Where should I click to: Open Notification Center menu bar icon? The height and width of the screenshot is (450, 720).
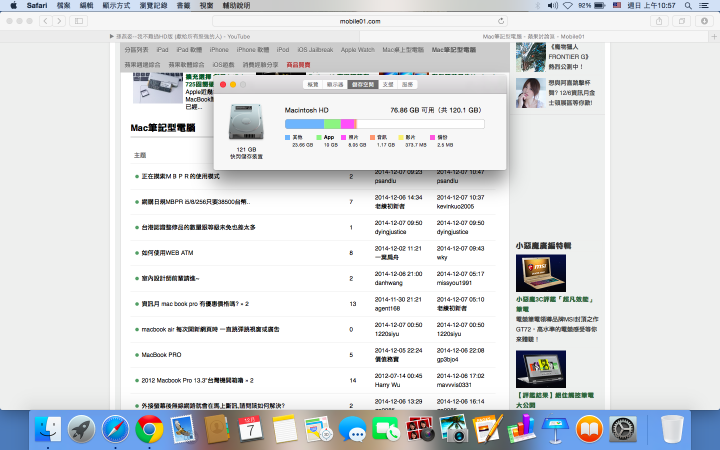point(704,6)
